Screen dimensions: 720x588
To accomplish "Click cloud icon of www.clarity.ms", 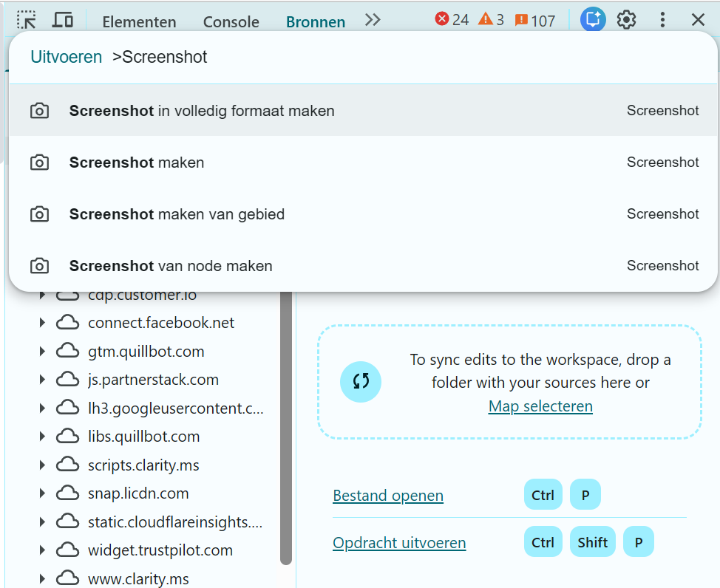I will [67, 578].
